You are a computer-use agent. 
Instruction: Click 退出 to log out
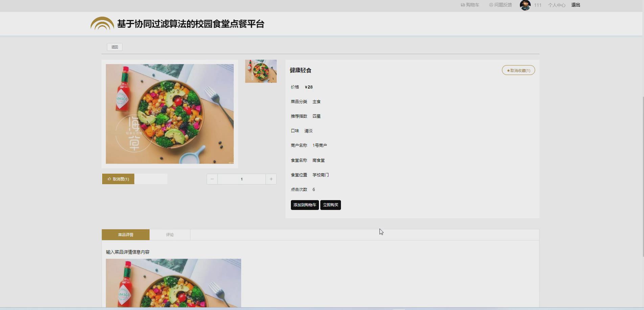[576, 5]
